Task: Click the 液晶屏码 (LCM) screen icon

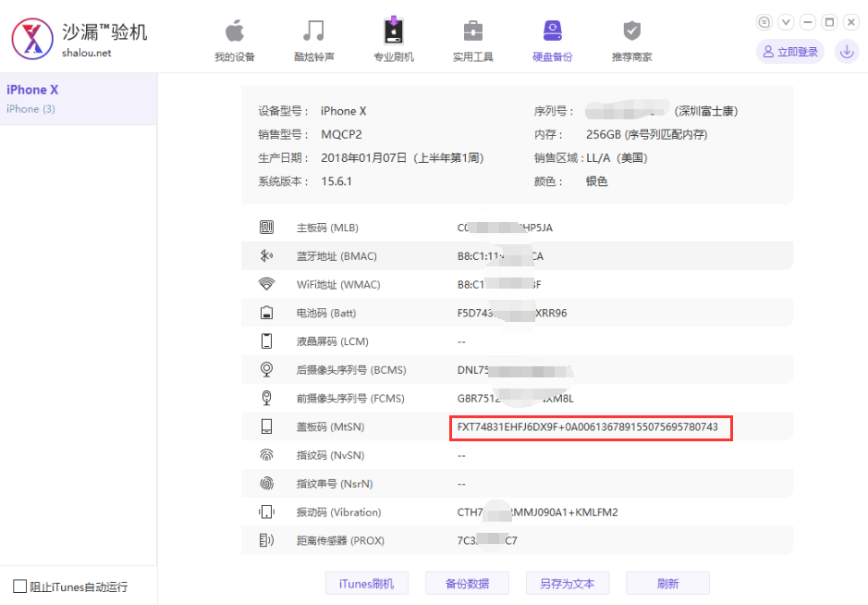Action: tap(267, 340)
